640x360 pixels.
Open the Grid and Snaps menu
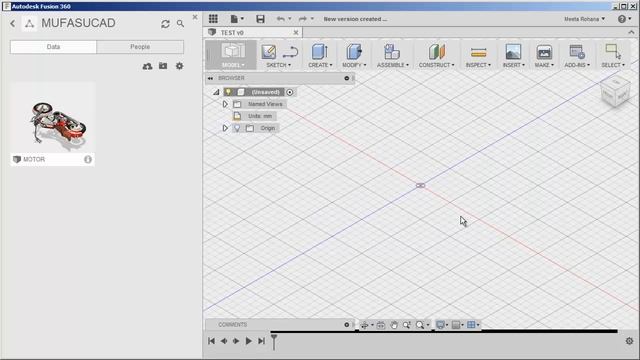tap(458, 325)
